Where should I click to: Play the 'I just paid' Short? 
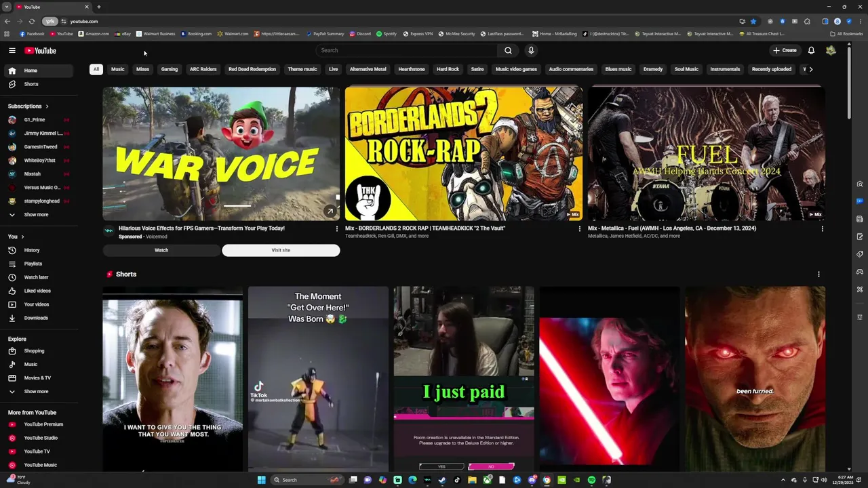pyautogui.click(x=464, y=378)
